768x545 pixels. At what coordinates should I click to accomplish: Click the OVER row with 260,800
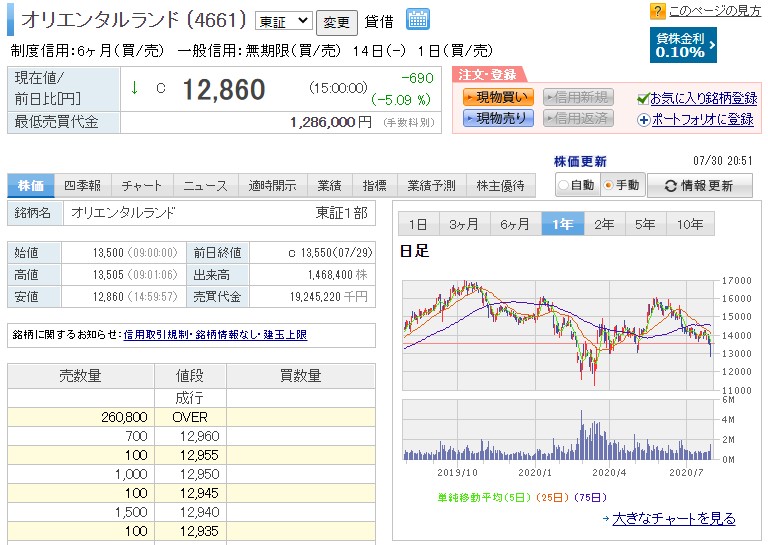pyautogui.click(x=192, y=417)
